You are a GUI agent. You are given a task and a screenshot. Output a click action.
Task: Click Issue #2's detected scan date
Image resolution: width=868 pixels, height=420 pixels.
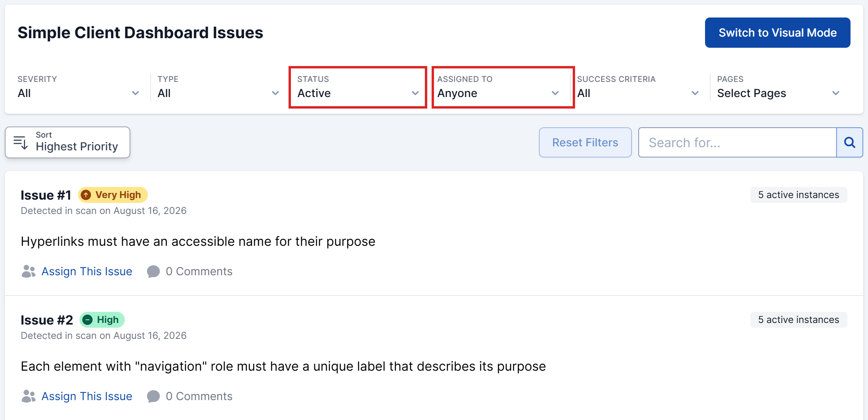104,336
